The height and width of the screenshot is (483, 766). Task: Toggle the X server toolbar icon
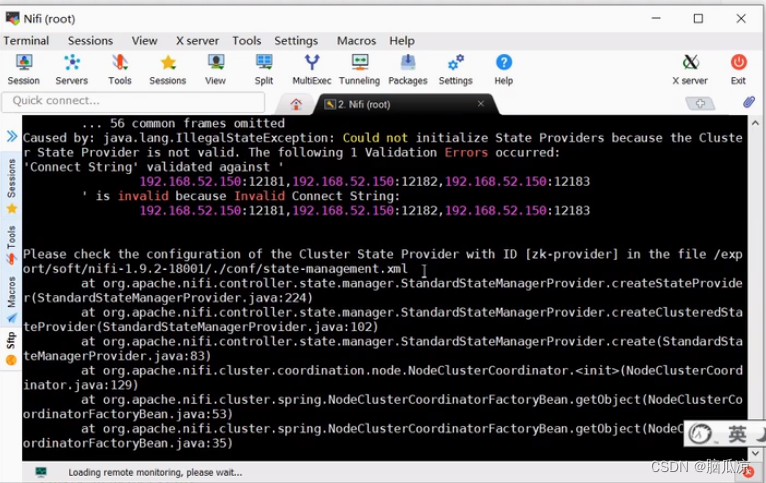690,69
